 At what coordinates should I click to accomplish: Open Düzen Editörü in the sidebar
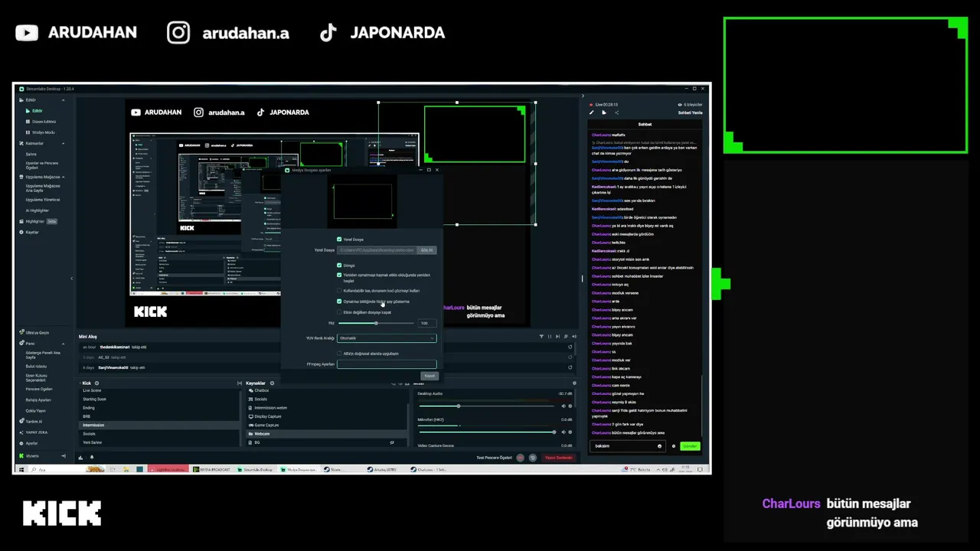pos(44,122)
